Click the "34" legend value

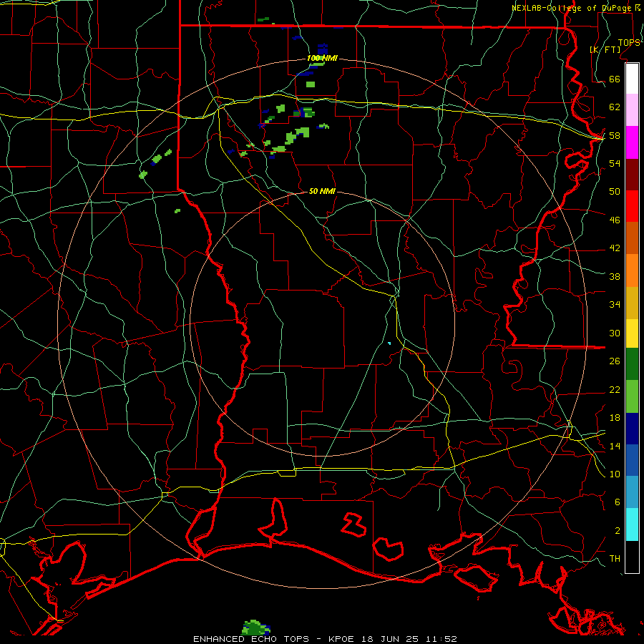(x=615, y=305)
